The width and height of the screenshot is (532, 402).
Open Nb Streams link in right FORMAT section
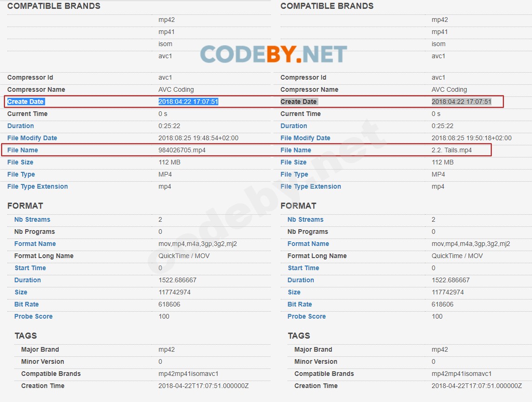click(305, 220)
